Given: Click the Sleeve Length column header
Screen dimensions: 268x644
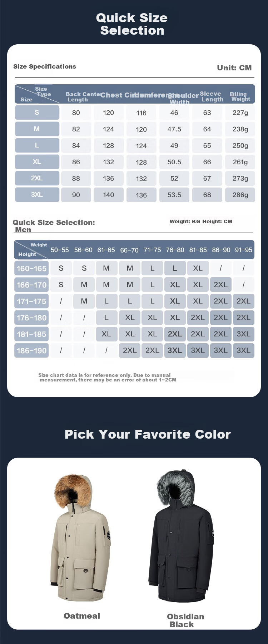Looking at the screenshot, I should coord(212,96).
